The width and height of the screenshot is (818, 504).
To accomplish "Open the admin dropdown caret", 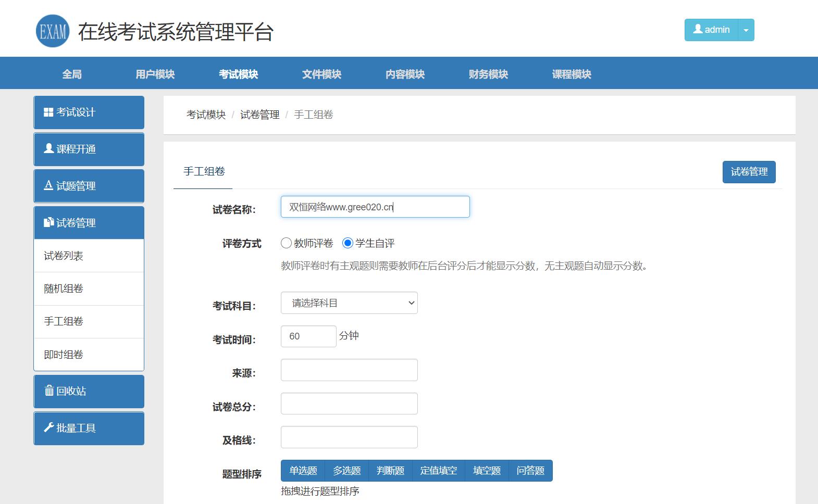I will [x=746, y=30].
